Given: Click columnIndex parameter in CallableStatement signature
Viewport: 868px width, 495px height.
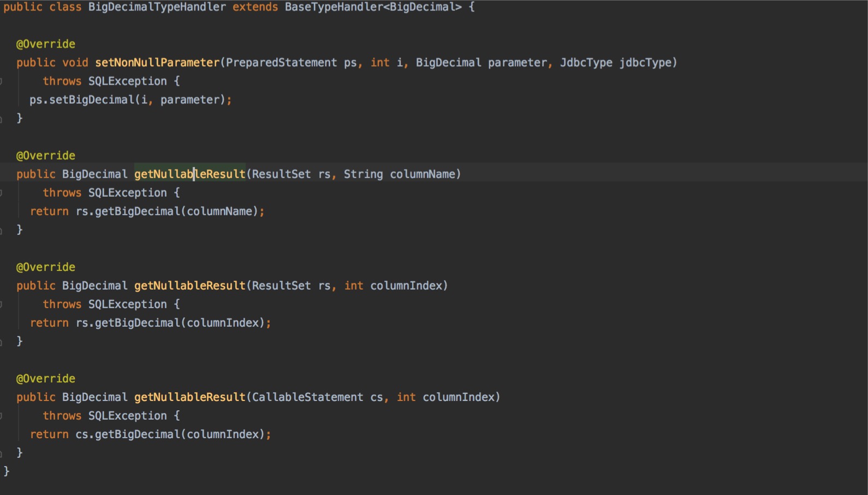Looking at the screenshot, I should (459, 397).
